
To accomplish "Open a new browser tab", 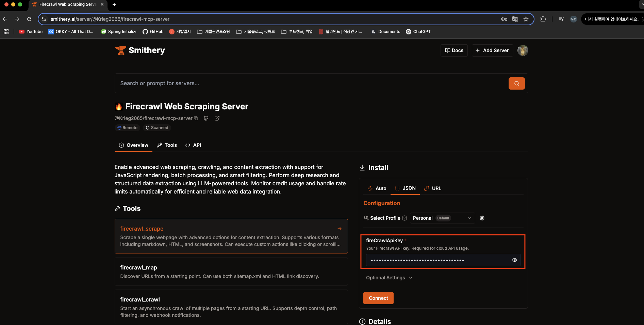I will [114, 4].
